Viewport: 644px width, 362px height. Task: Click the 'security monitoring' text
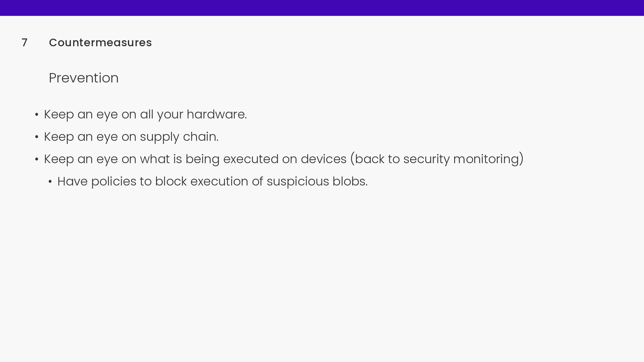coord(463,159)
